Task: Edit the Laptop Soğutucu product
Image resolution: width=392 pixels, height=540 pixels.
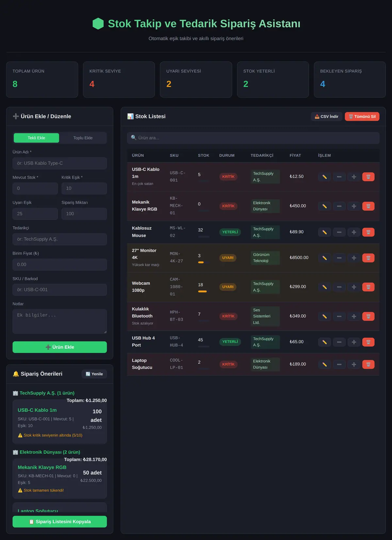Action: click(x=324, y=364)
